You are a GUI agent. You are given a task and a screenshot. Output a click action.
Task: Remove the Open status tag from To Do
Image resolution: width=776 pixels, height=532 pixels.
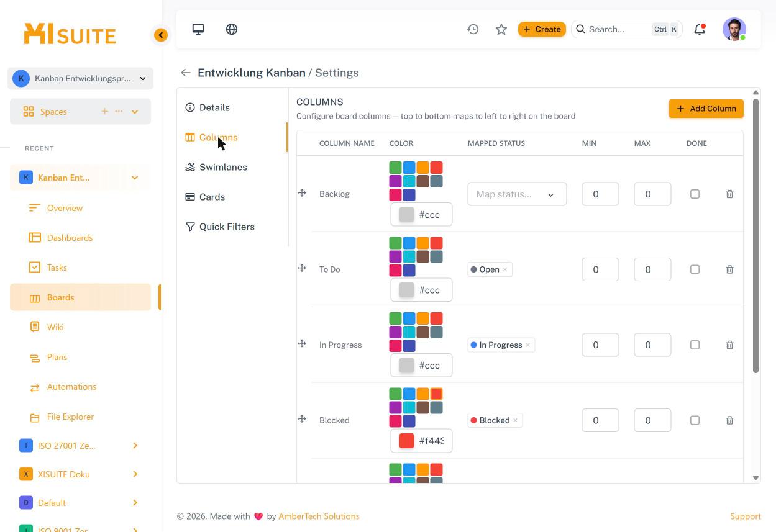(505, 269)
